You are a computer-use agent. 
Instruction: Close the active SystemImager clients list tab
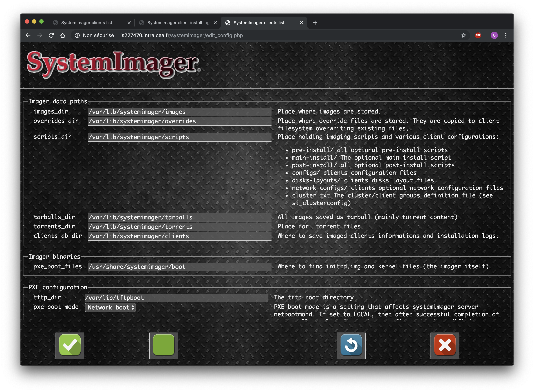point(301,23)
